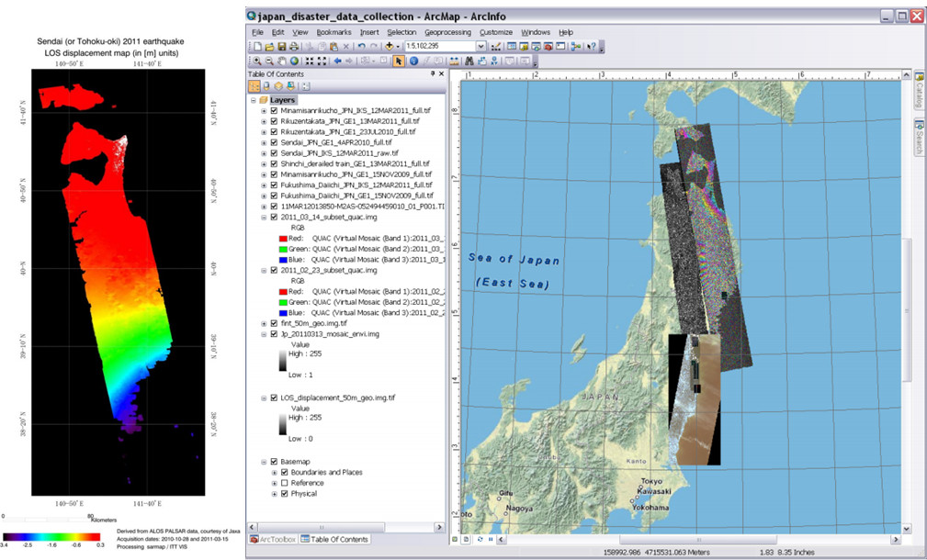Enable the Reference basemap layer checkbox
The image size is (927, 560).
[x=283, y=483]
